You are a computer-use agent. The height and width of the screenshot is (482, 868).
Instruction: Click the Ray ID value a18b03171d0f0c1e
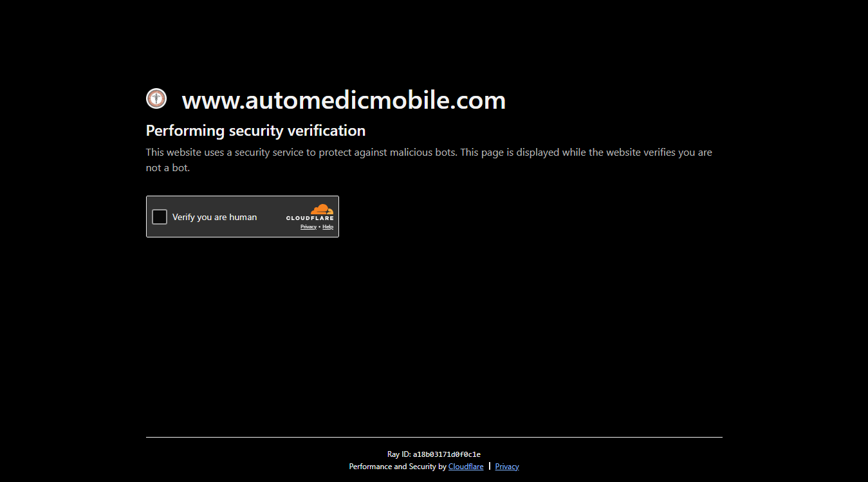tap(447, 454)
